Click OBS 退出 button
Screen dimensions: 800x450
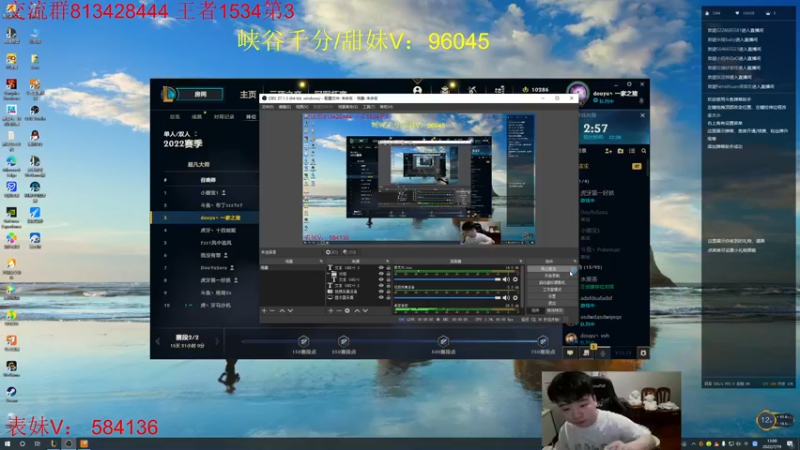(551, 303)
